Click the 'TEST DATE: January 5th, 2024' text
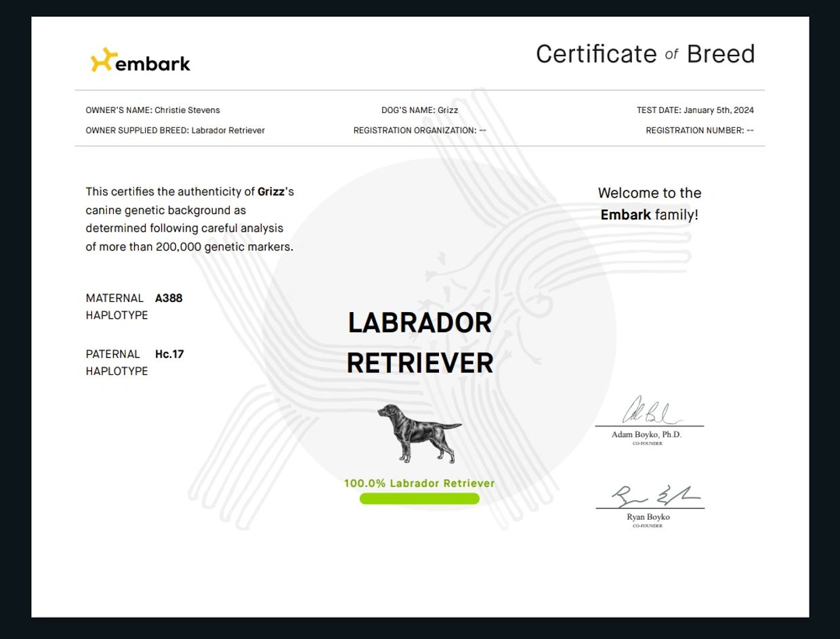This screenshot has height=639, width=840. pos(695,110)
